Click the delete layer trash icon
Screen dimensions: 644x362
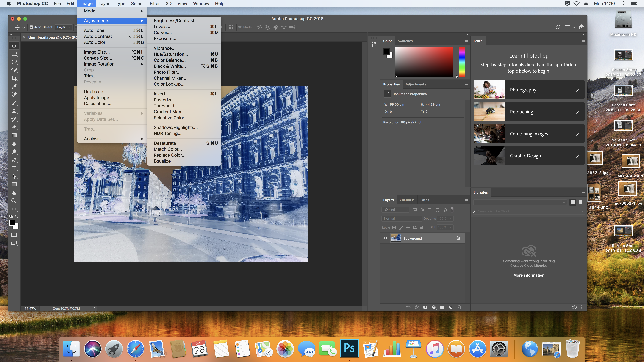click(x=459, y=307)
